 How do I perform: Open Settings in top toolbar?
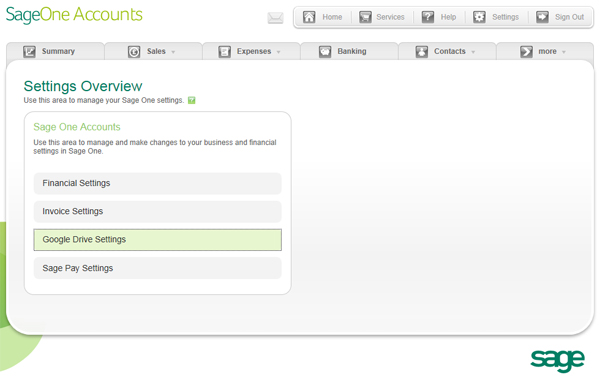point(505,17)
